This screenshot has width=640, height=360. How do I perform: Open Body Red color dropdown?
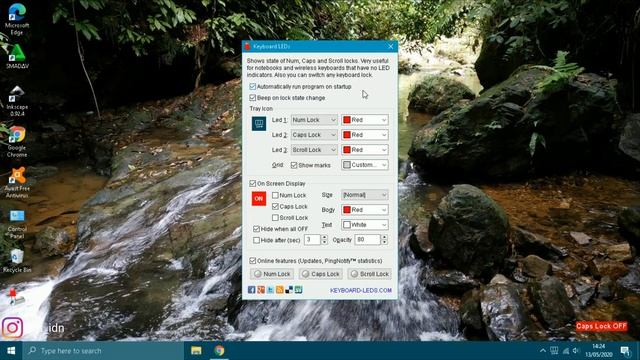tap(364, 210)
